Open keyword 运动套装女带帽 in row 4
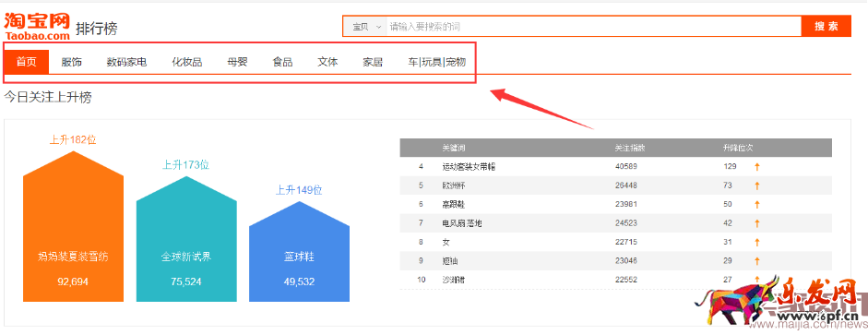This screenshot has width=868, height=335. pyautogui.click(x=469, y=167)
